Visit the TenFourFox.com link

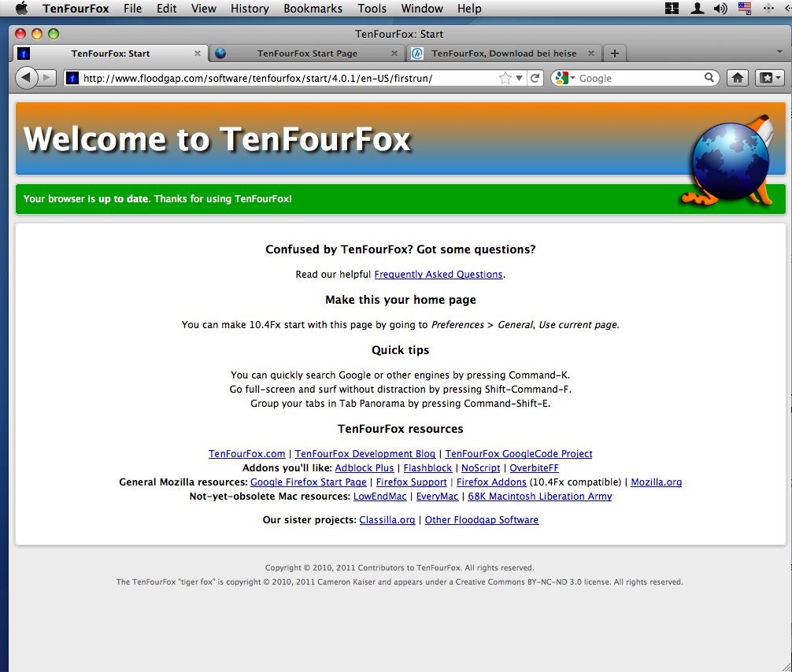(246, 453)
